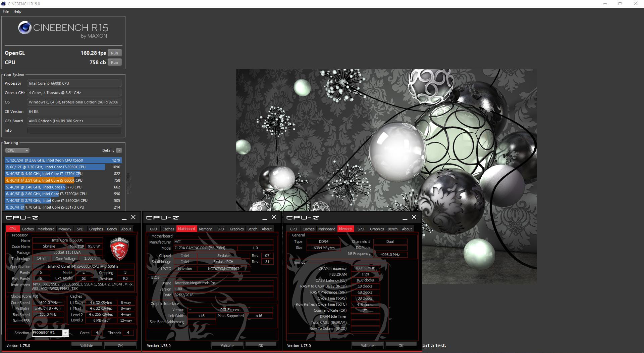The image size is (644, 353).
Task: Open About tab in middle CPU-Z window
Action: (x=267, y=229)
